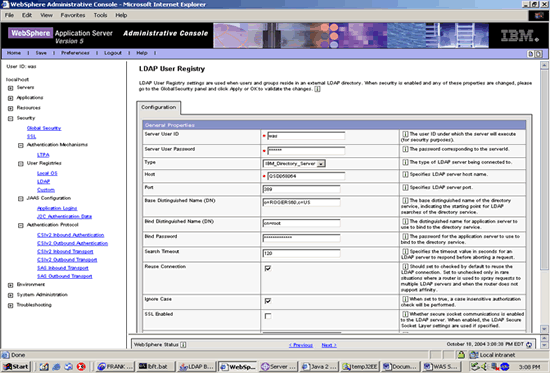Open CSIv2 Inbound Authentication link
Image resolution: width=550 pixels, height=373 pixels.
click(71, 235)
